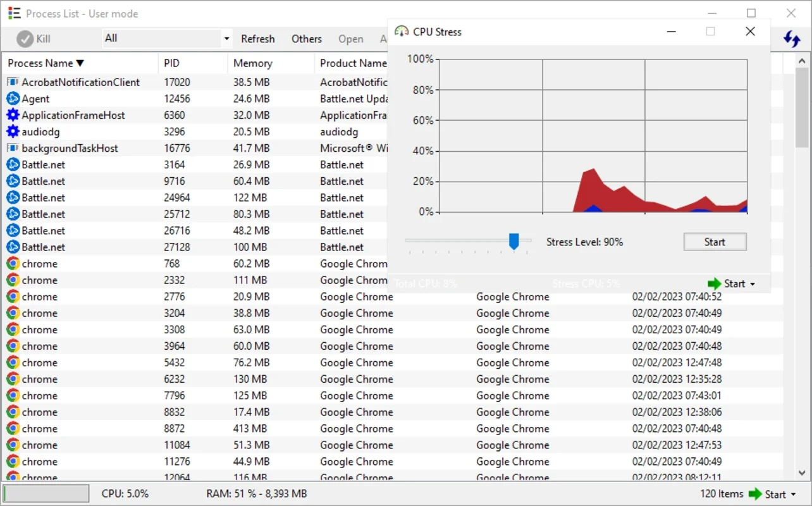Click the audiodg gear icon
Viewport: 812px width, 506px height.
[x=13, y=132]
